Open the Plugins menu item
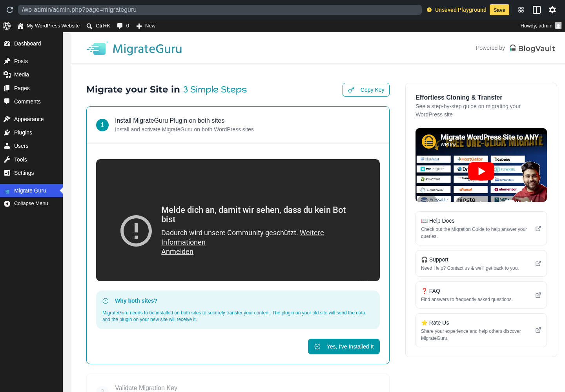Viewport: 565px width, 392px height. [x=31, y=132]
